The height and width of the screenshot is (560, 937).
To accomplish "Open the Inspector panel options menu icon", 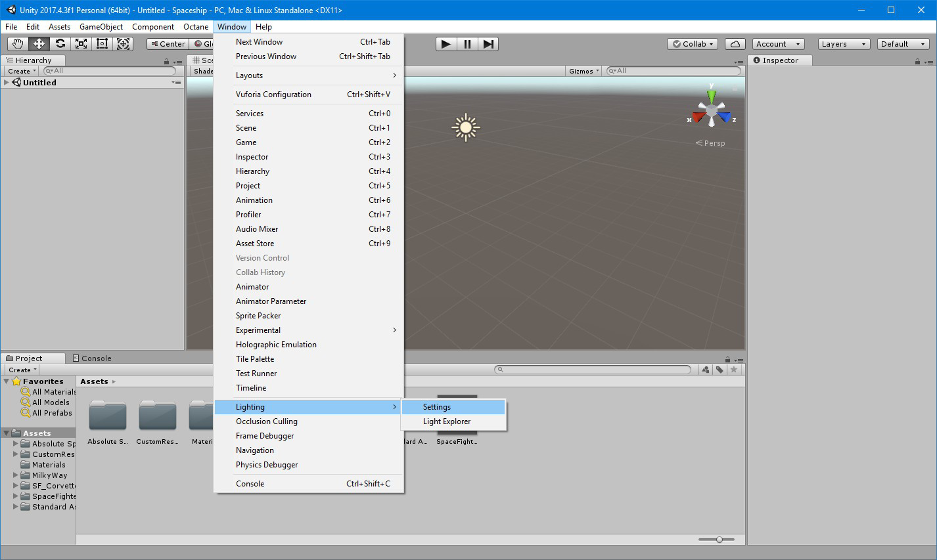I will [x=927, y=61].
